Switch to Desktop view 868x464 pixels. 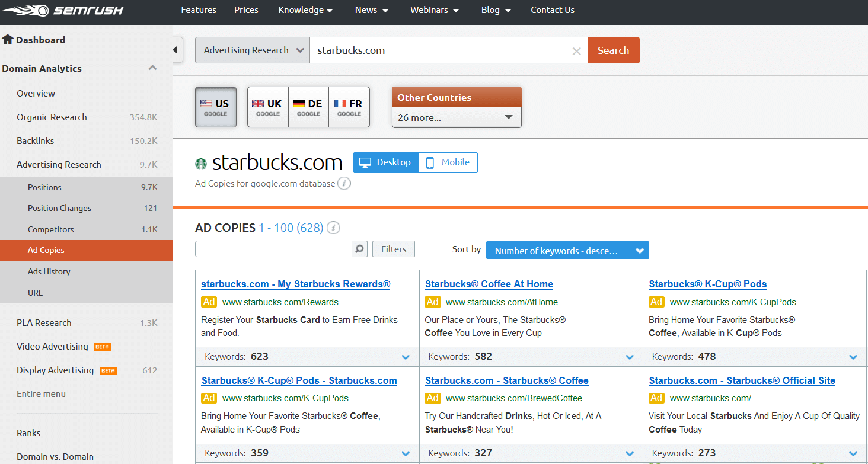pyautogui.click(x=386, y=162)
